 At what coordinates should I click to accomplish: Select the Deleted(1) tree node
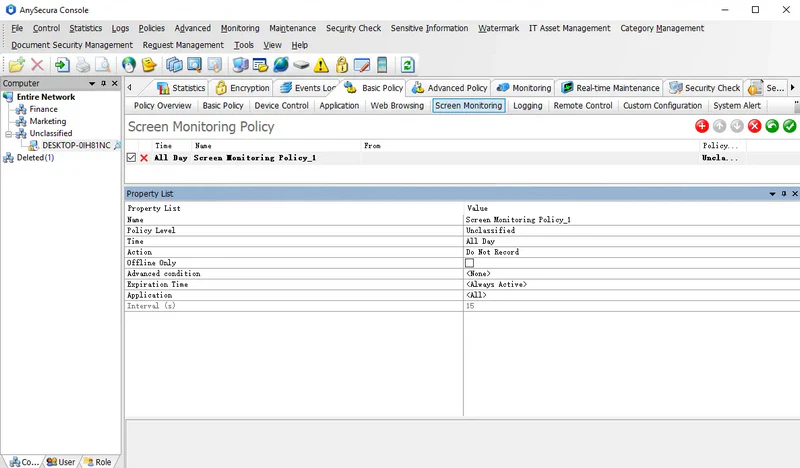(x=35, y=158)
